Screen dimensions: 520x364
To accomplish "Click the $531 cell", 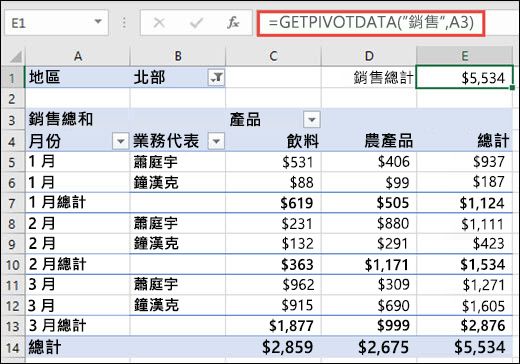I will pos(273,162).
